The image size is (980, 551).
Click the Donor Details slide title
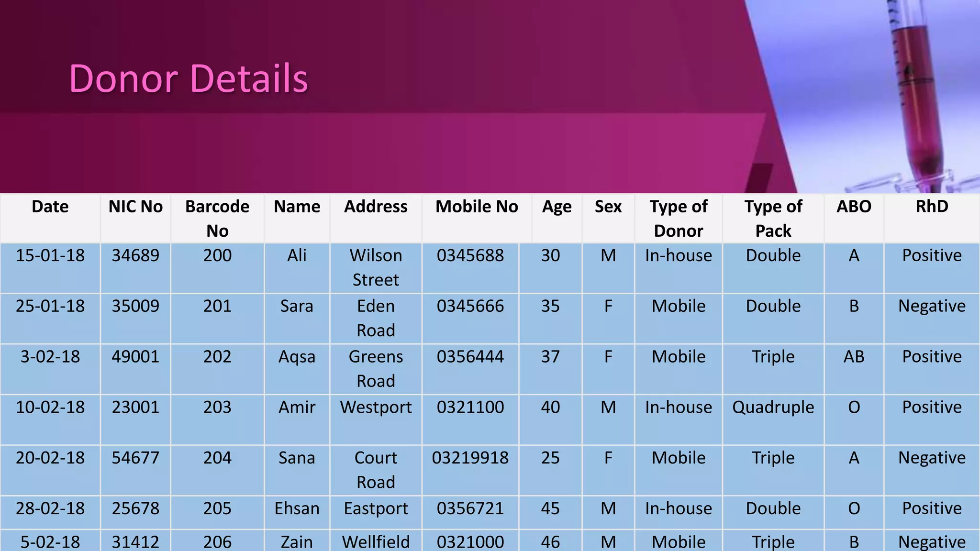coord(189,78)
